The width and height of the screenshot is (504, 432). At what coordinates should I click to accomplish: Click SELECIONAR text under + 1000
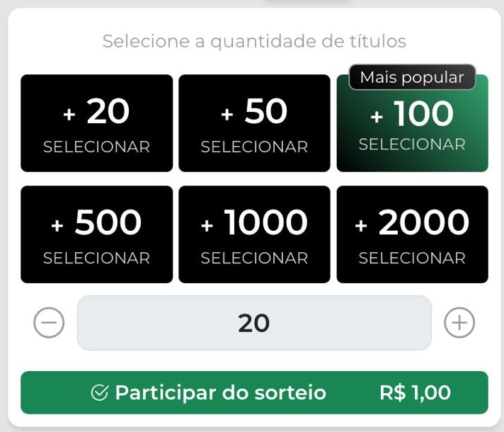(x=254, y=258)
